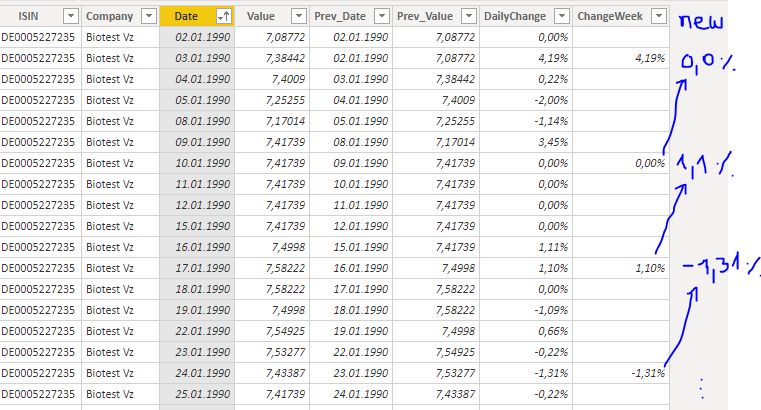Click the Value cell 7,54925
The width and height of the screenshot is (761, 410).
(x=272, y=331)
